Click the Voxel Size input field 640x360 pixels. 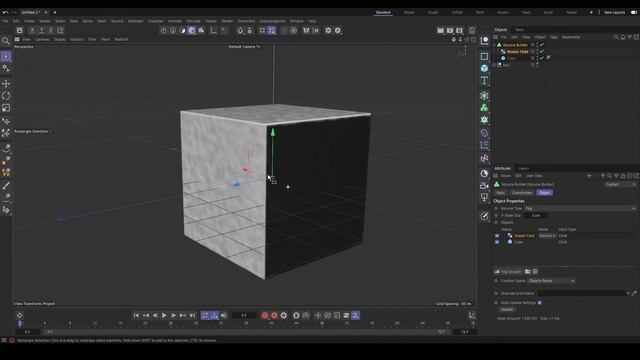point(536,216)
